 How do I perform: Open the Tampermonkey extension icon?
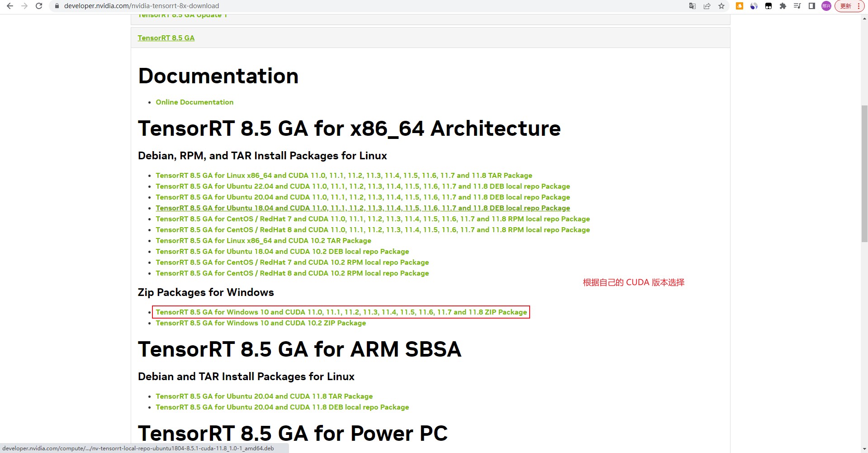[768, 6]
